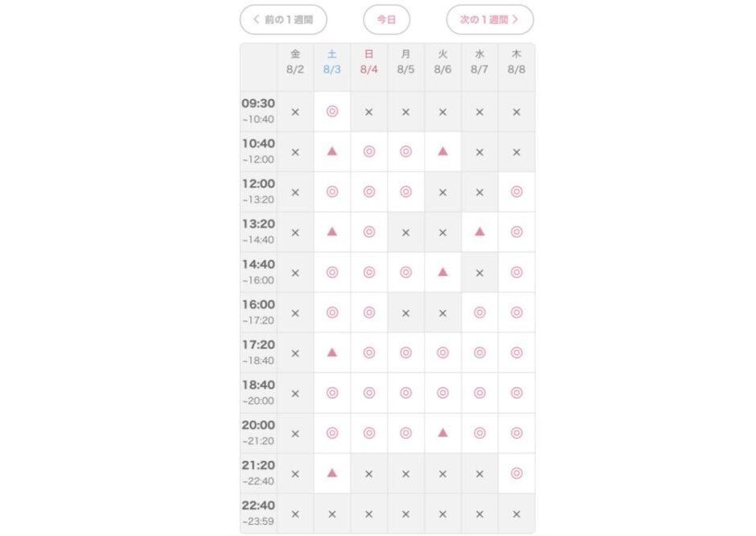Select the 8/8 12:00 double-circle slot
Image resolution: width=756 pixels, height=536 pixels.
pos(516,192)
